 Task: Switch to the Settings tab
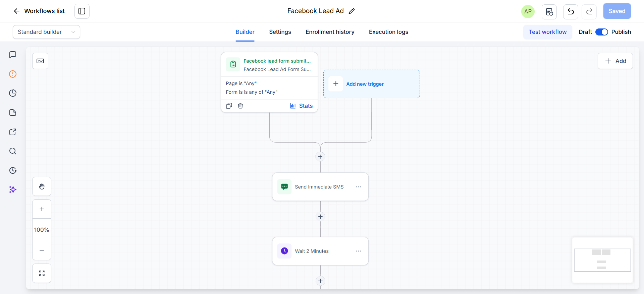tap(280, 32)
